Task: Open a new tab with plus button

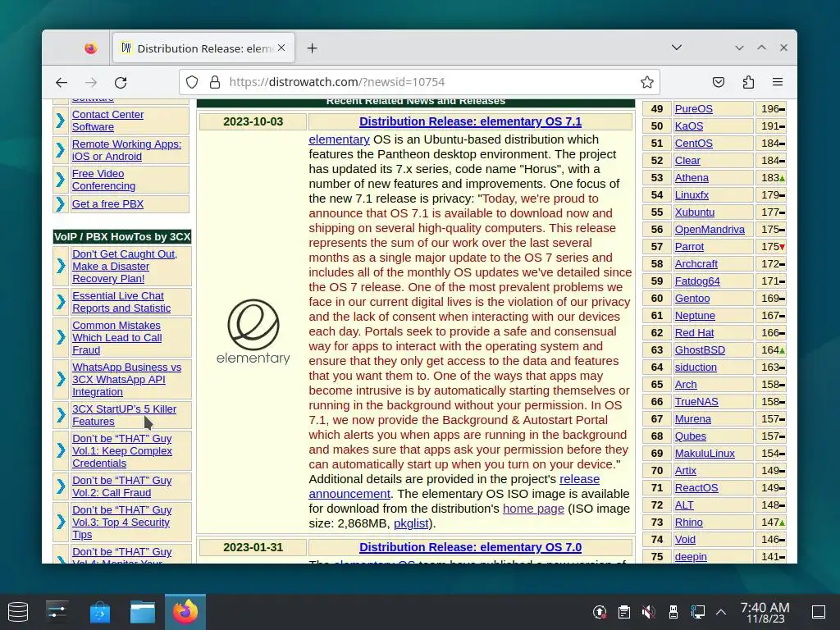Action: click(x=313, y=48)
